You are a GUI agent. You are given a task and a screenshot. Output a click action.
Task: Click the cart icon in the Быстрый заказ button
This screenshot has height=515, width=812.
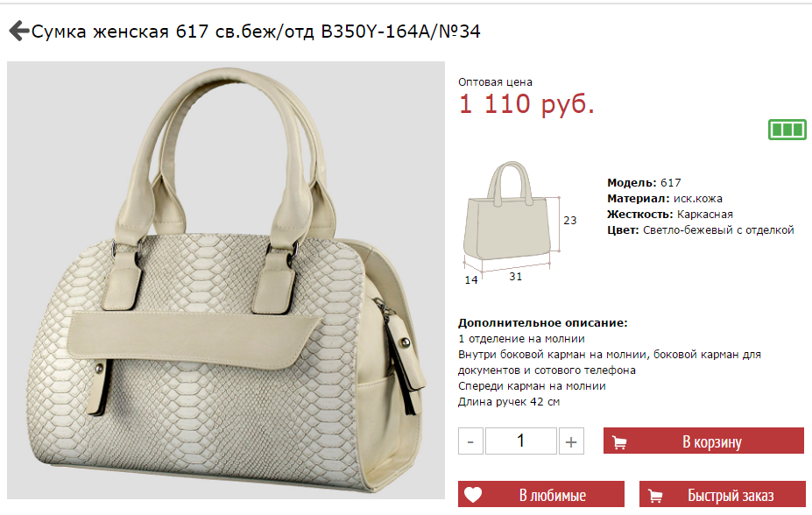pyautogui.click(x=655, y=496)
